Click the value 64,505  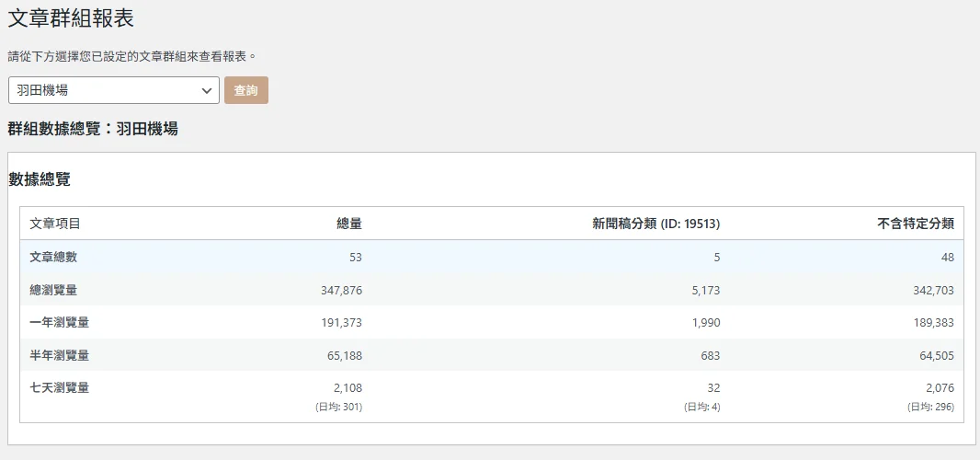point(937,355)
